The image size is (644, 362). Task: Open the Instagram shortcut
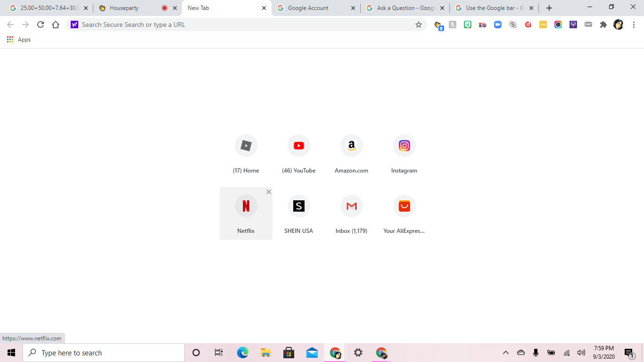click(405, 154)
